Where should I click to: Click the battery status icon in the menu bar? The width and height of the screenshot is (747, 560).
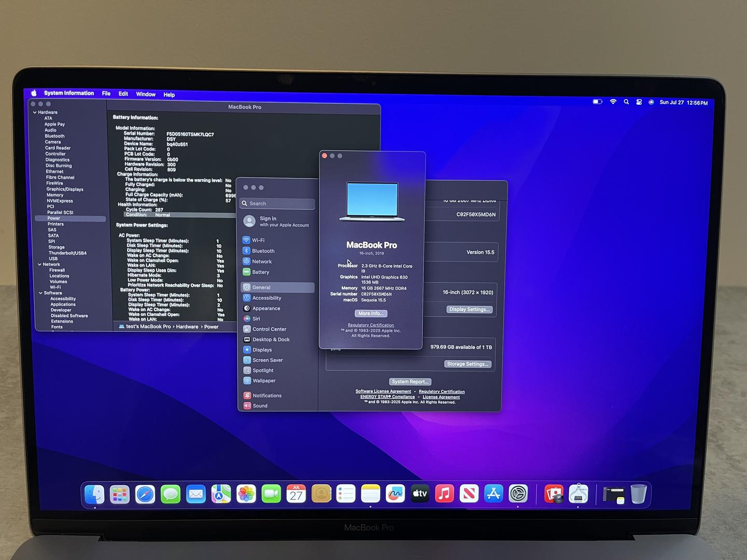[598, 102]
